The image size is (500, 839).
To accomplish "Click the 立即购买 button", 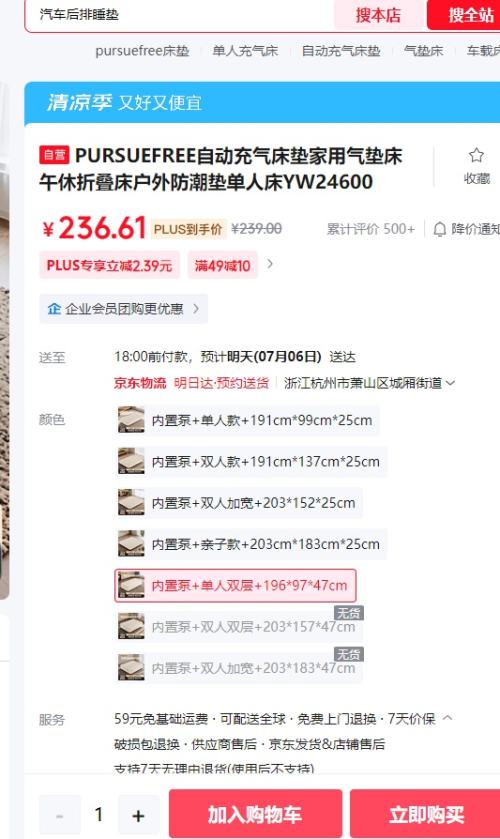I will pyautogui.click(x=426, y=814).
